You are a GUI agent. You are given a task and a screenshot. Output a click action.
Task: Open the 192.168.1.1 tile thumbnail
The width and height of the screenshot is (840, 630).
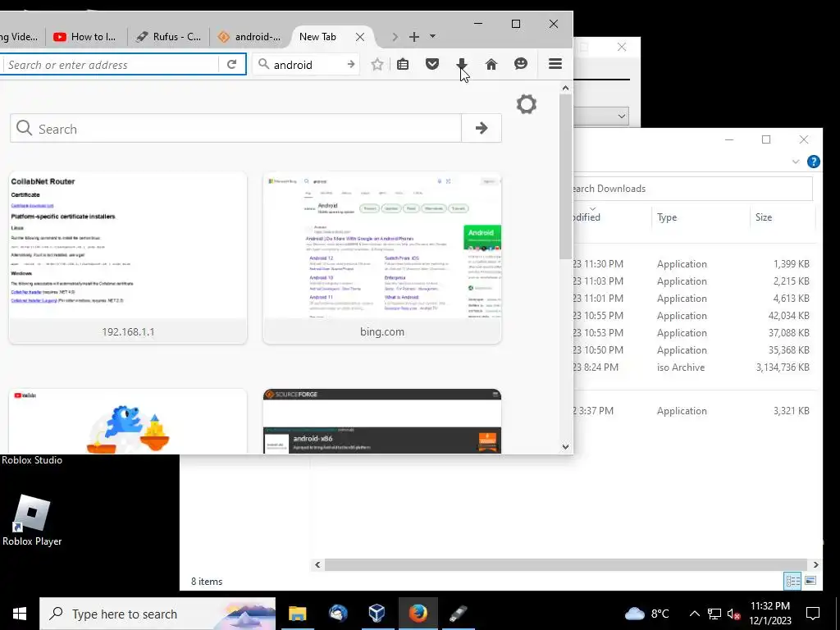pyautogui.click(x=128, y=258)
